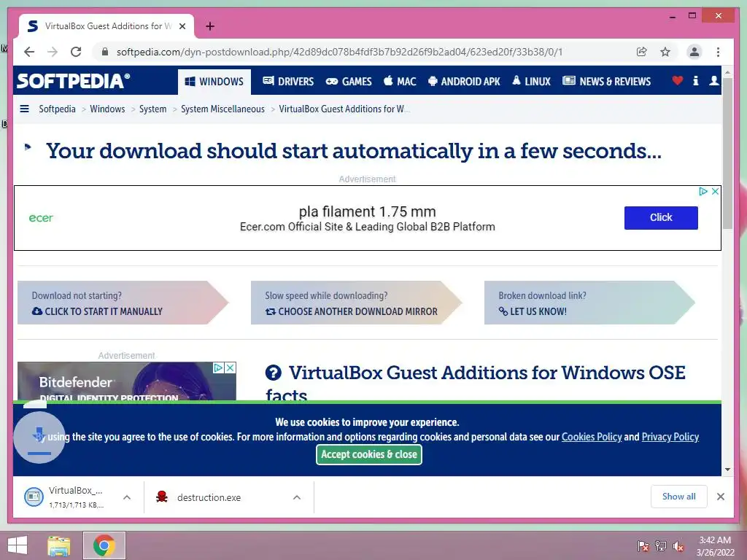Open News & Reviews section

click(x=606, y=82)
